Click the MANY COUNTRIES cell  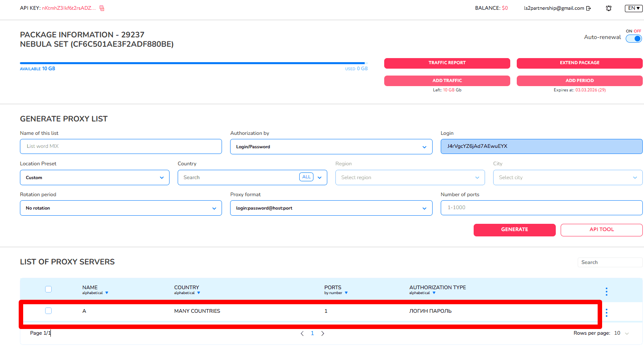pos(197,311)
